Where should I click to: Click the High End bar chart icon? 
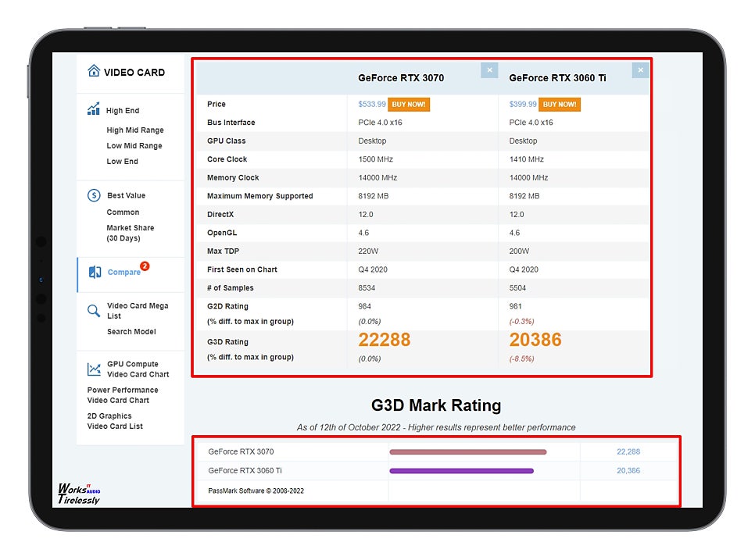tap(94, 109)
